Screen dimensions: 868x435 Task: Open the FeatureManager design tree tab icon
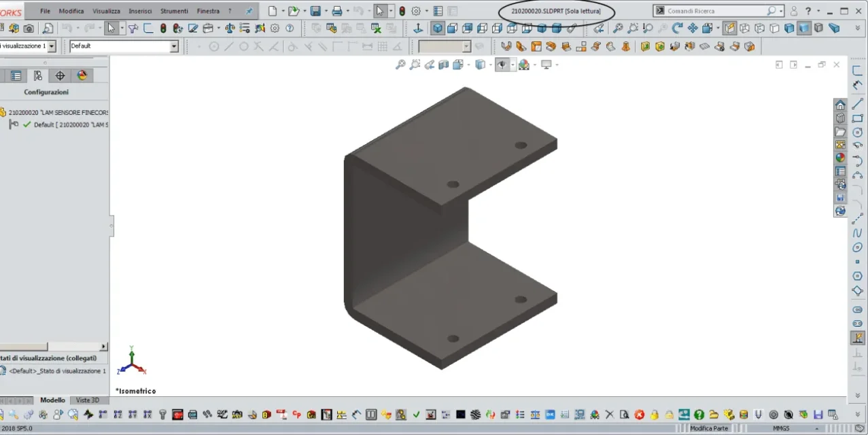(x=16, y=75)
